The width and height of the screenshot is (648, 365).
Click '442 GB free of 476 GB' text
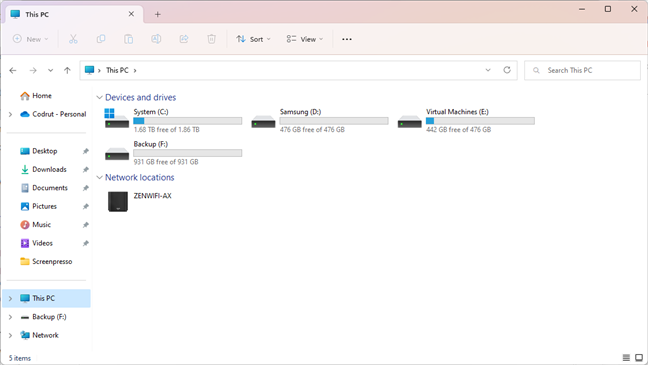(459, 130)
